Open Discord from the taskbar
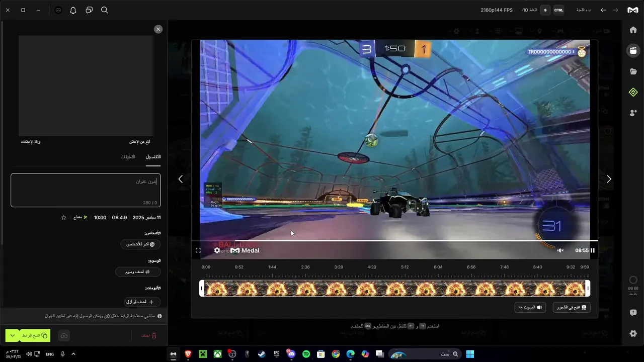The image size is (644, 362). click(291, 354)
